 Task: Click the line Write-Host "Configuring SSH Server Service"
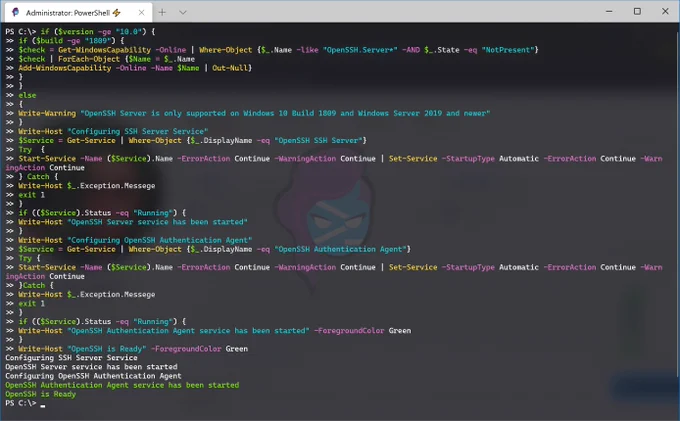(107, 131)
